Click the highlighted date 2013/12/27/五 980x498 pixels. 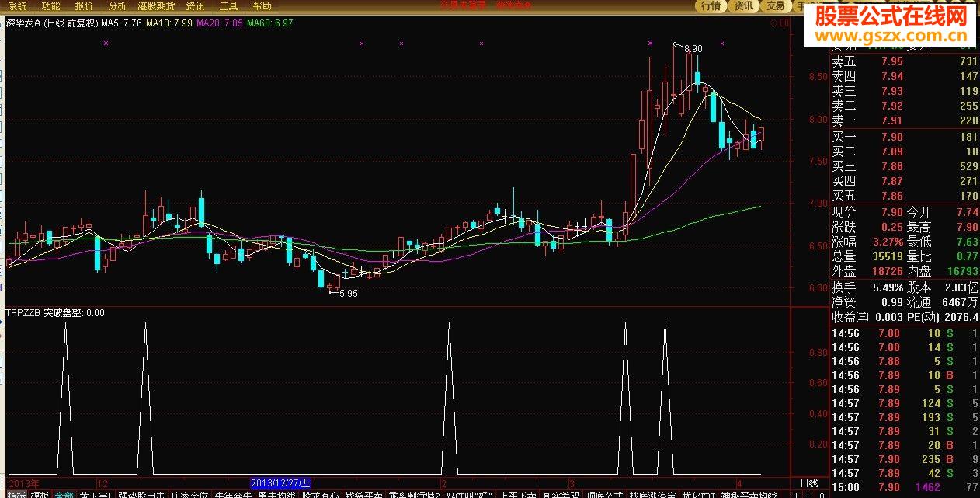click(281, 482)
